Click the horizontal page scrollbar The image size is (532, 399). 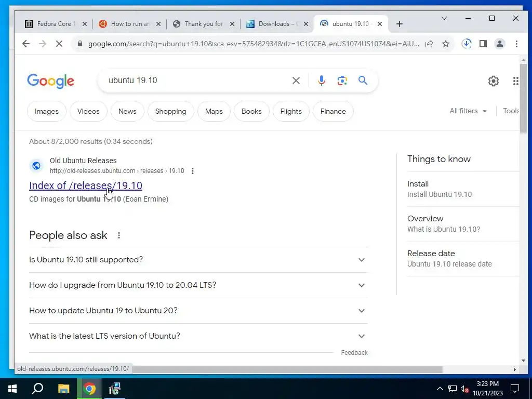pos(288,369)
